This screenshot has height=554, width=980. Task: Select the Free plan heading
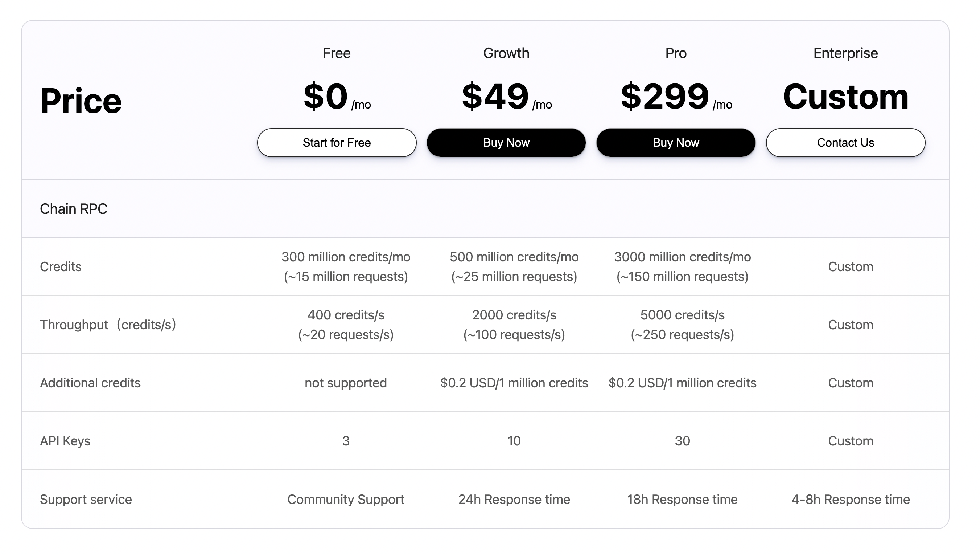[336, 53]
